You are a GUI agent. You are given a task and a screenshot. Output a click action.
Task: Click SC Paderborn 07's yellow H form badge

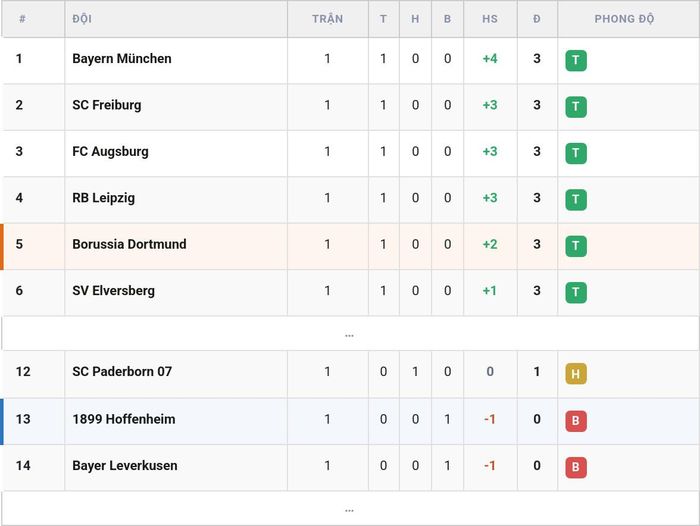pos(576,374)
